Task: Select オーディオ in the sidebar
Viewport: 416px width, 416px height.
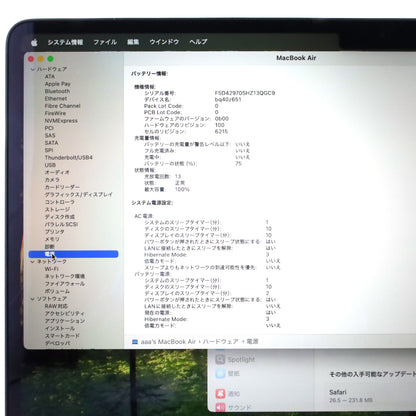Action: pyautogui.click(x=57, y=172)
